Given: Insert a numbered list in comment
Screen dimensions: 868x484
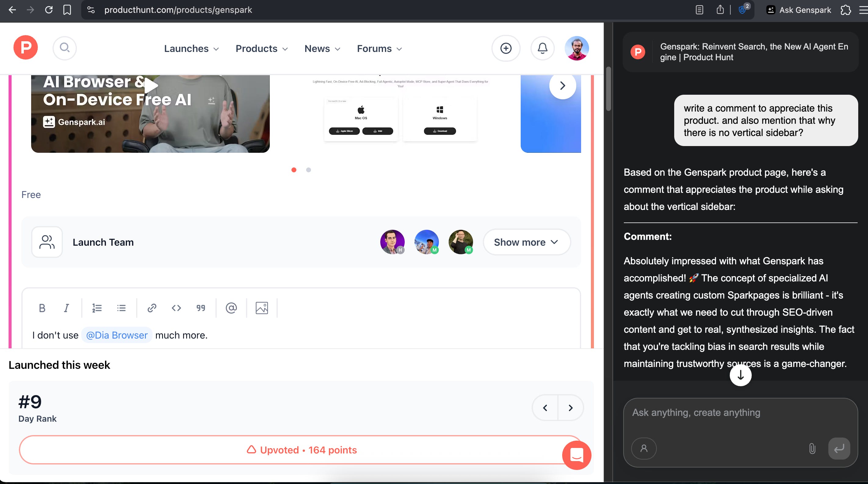Looking at the screenshot, I should pos(97,308).
